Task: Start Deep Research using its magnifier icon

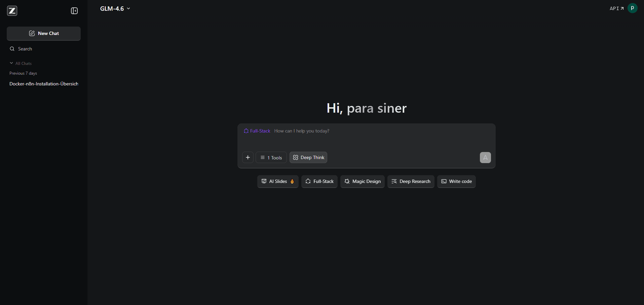Action: coord(393,181)
